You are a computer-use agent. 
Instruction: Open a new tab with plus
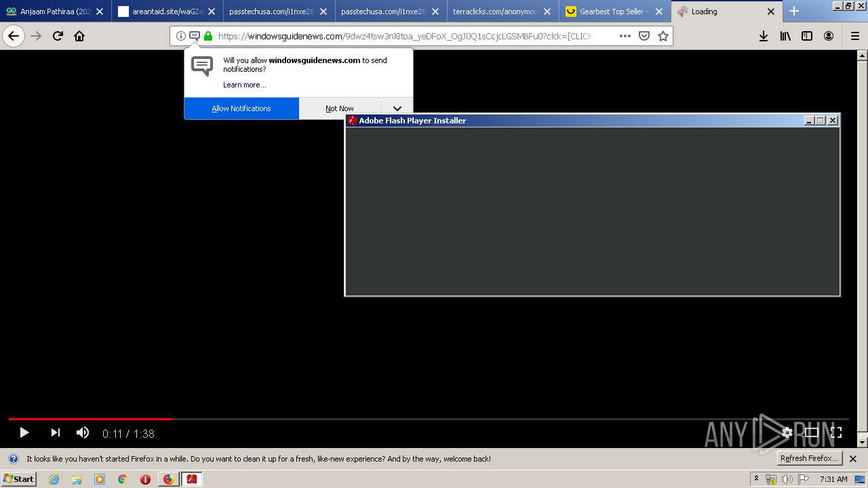(x=794, y=11)
